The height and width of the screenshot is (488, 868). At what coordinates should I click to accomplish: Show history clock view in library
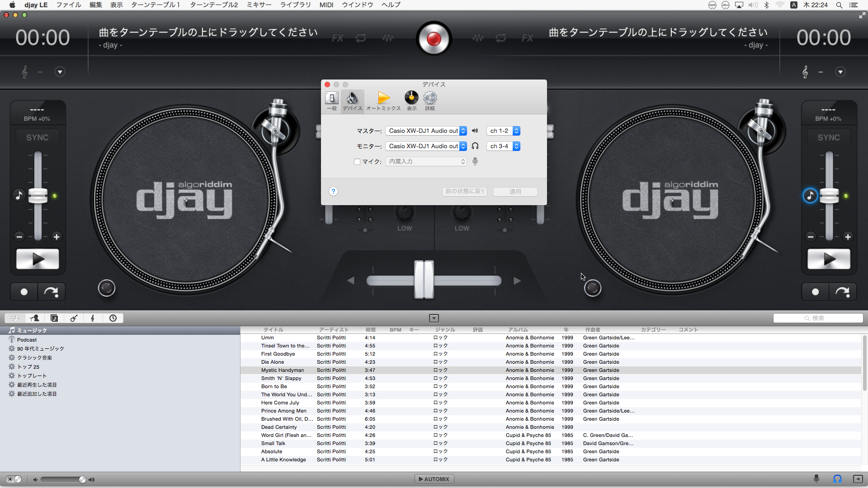pos(113,318)
